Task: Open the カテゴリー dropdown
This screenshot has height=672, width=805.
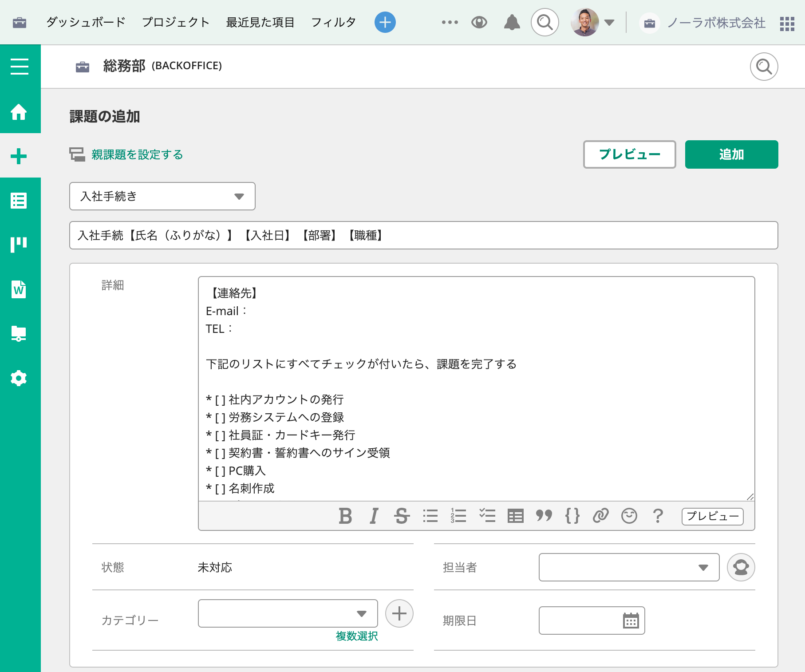Action: point(288,613)
